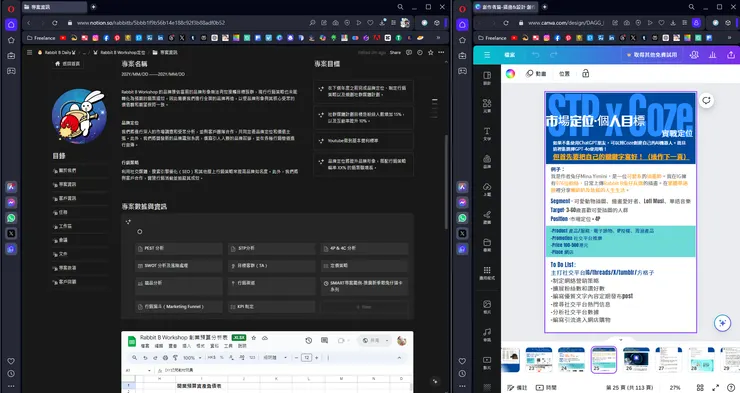
Task: Open the Canva 檔案 menu
Action: pos(510,55)
